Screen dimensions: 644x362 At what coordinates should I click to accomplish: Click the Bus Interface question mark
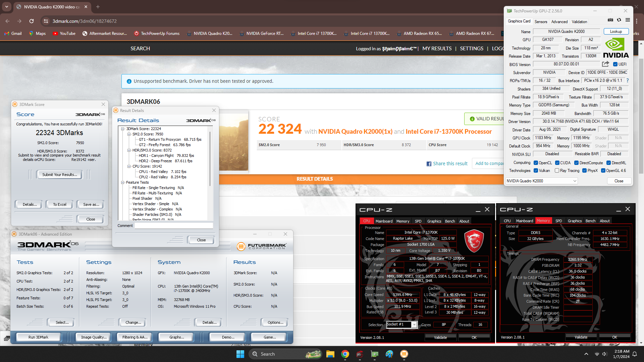[627, 80]
